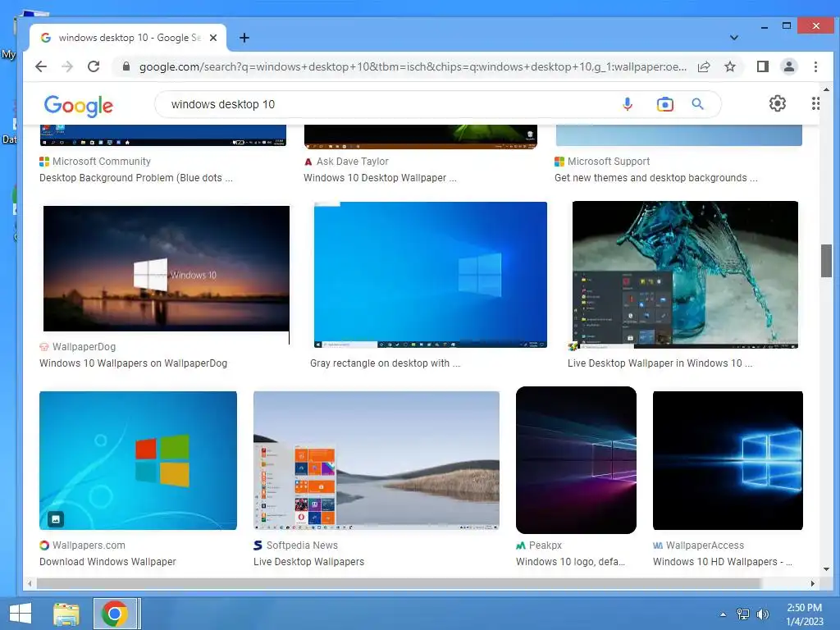The image size is (840, 630).
Task: Open Get new themes and desktop backgrounds
Action: pos(656,178)
